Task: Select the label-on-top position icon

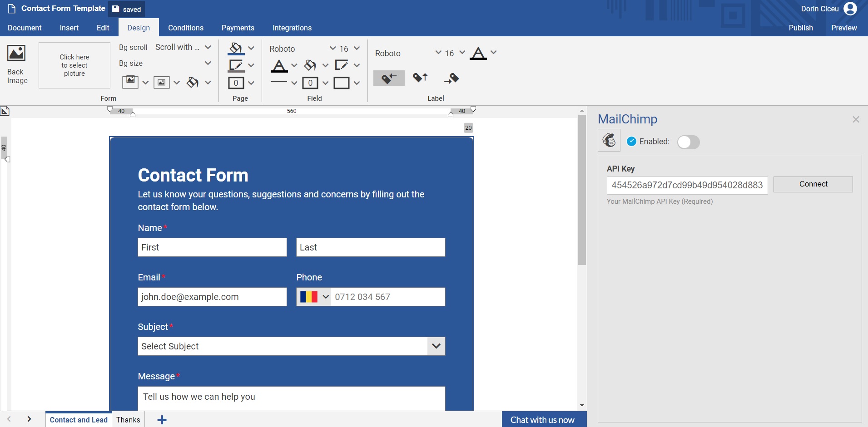Action: (x=420, y=78)
